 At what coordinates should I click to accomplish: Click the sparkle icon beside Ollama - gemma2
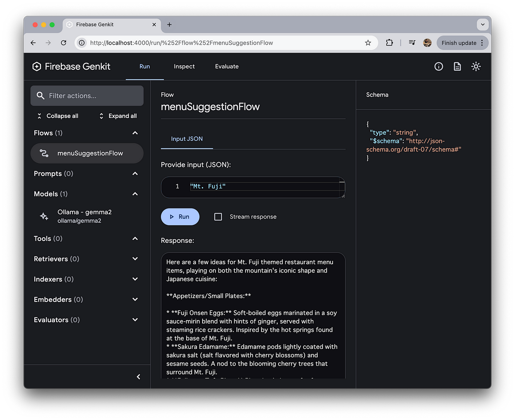coord(43,216)
